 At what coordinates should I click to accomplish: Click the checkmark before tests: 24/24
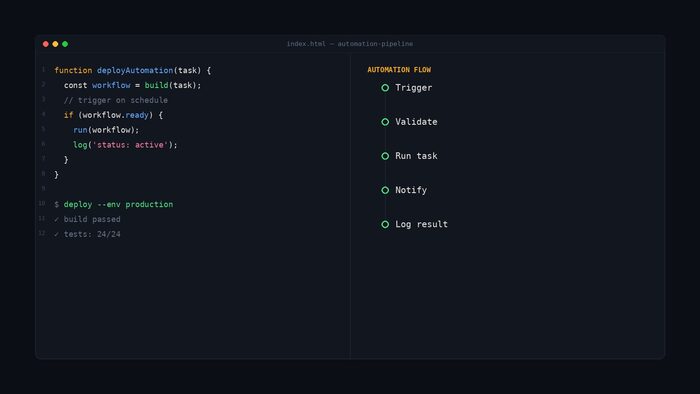[x=57, y=234]
